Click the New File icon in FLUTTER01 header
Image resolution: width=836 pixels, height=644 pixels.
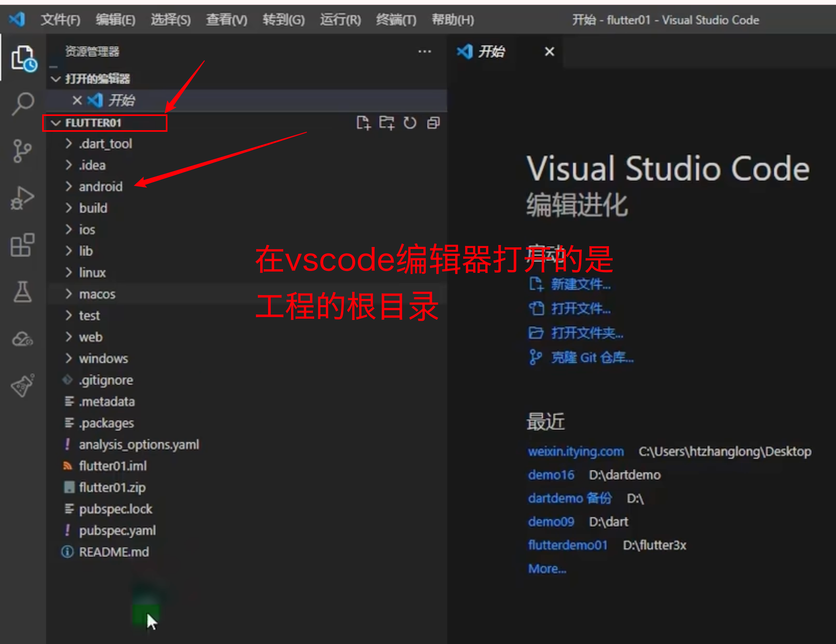click(363, 123)
